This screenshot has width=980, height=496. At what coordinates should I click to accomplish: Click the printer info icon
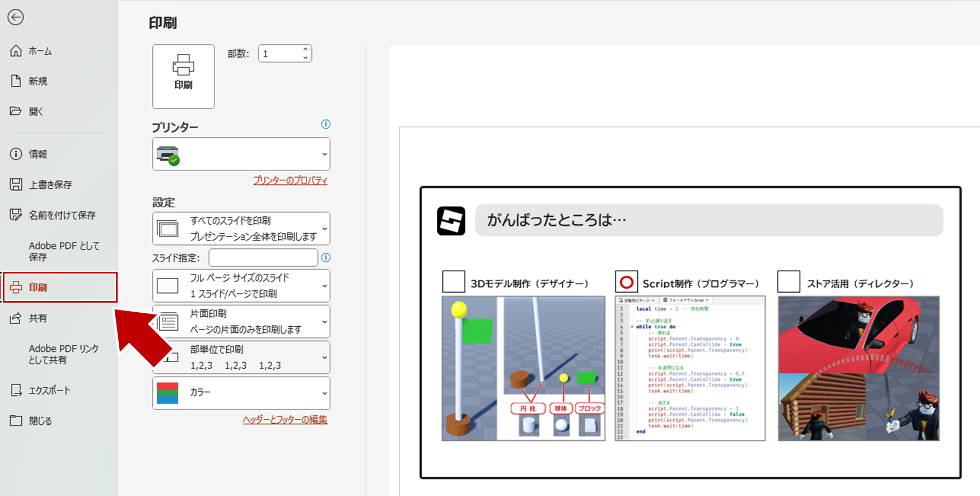coord(326,124)
